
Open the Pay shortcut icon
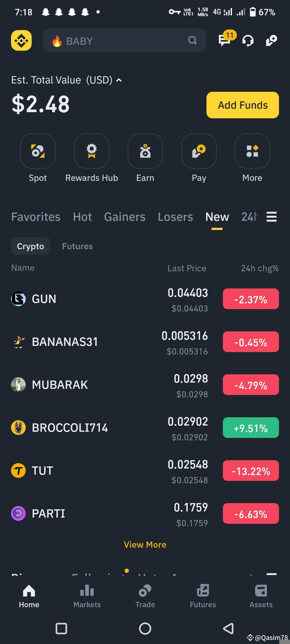point(199,151)
